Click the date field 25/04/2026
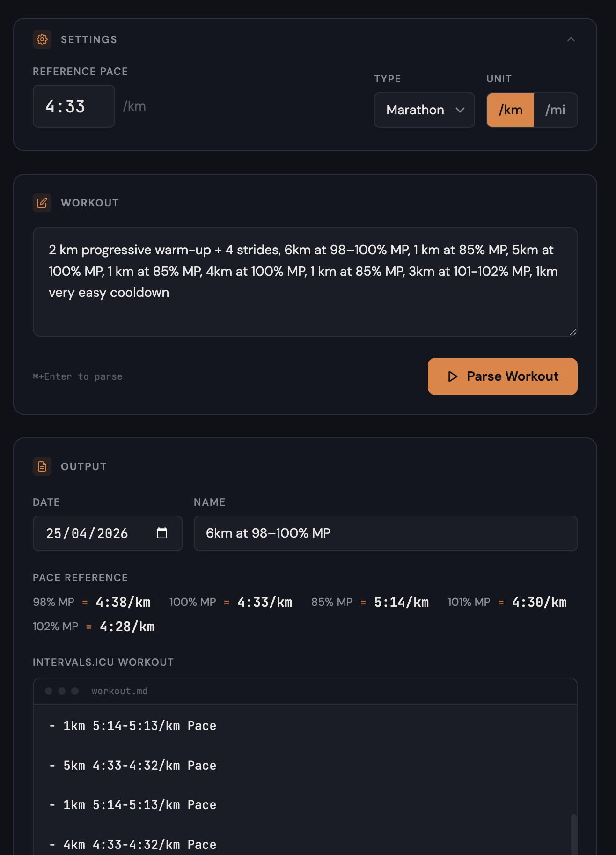This screenshot has width=616, height=855. [x=108, y=533]
